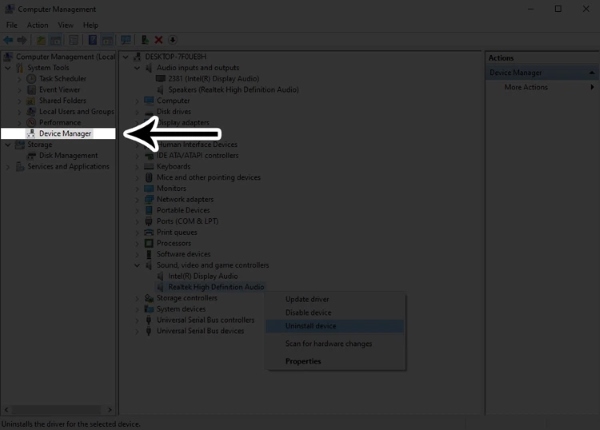Viewport: 600px width, 430px height.
Task: Click the Print queues device category icon
Action: [149, 232]
